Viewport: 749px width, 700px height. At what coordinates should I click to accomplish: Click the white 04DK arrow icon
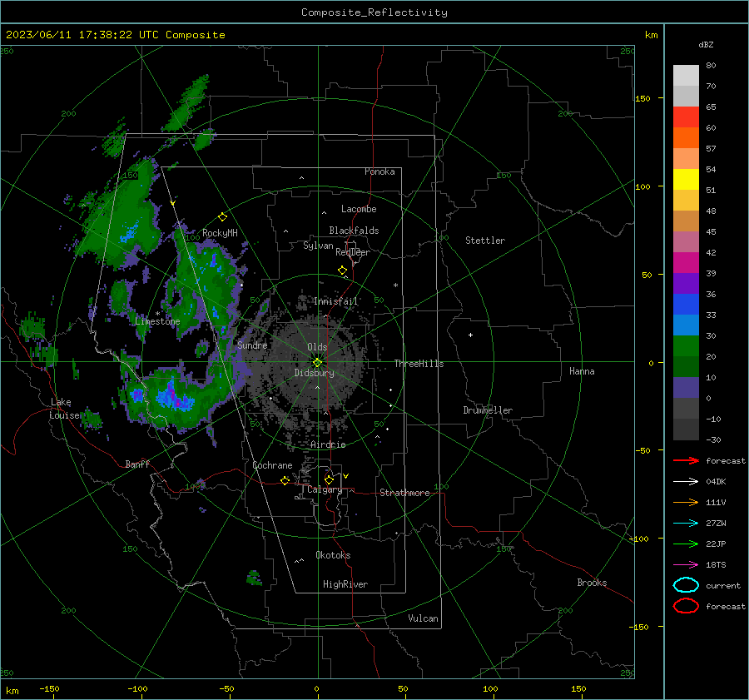686,481
